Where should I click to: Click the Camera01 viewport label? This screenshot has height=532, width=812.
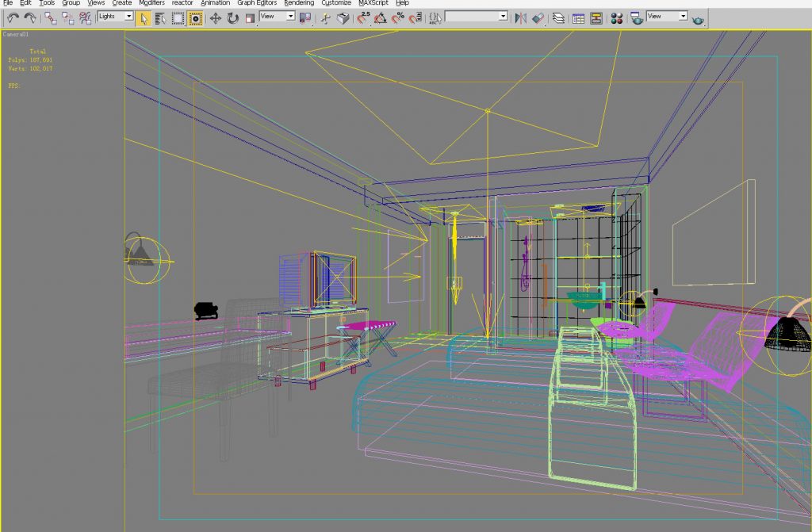point(16,35)
